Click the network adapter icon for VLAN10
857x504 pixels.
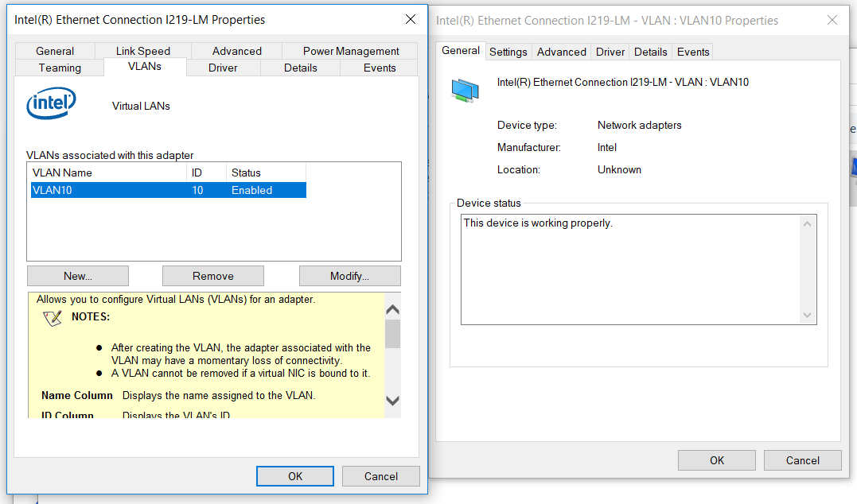[x=465, y=91]
